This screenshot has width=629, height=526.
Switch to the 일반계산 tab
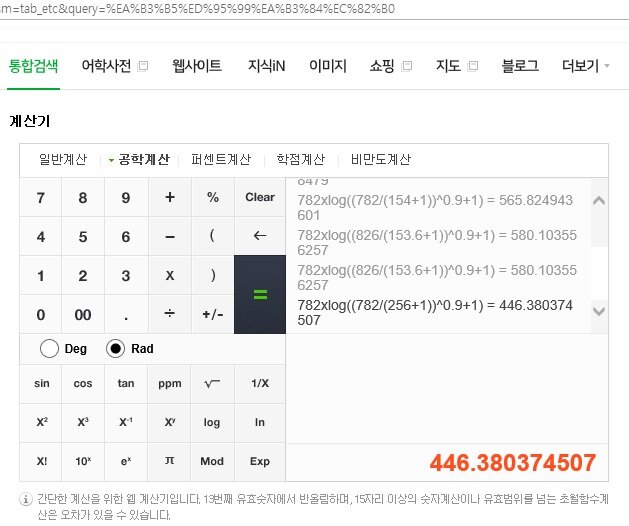[x=63, y=160]
